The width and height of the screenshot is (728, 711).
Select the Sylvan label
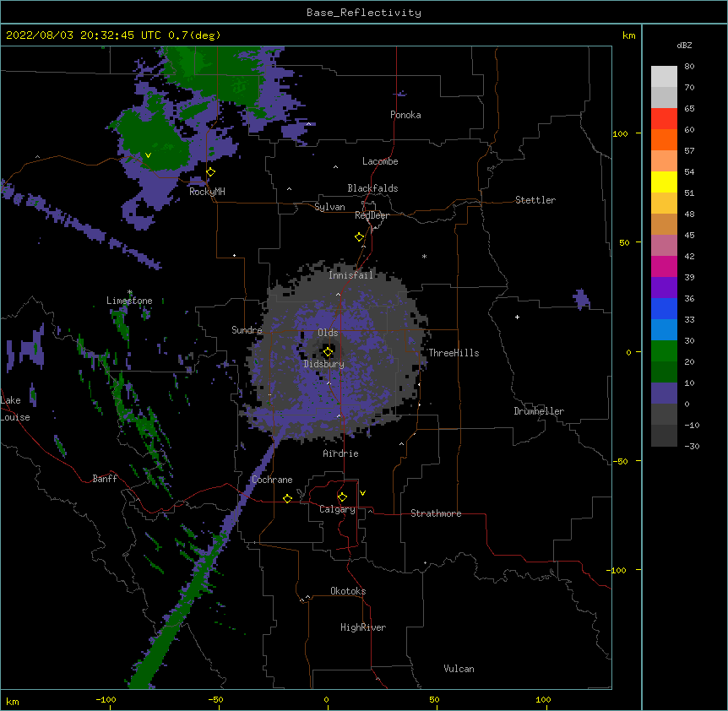329,207
